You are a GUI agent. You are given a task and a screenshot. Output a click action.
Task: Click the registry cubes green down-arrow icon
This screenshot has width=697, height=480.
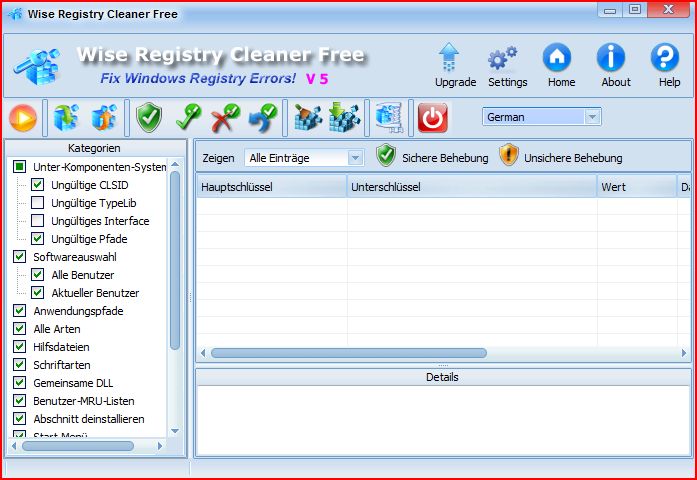pyautogui.click(x=344, y=118)
